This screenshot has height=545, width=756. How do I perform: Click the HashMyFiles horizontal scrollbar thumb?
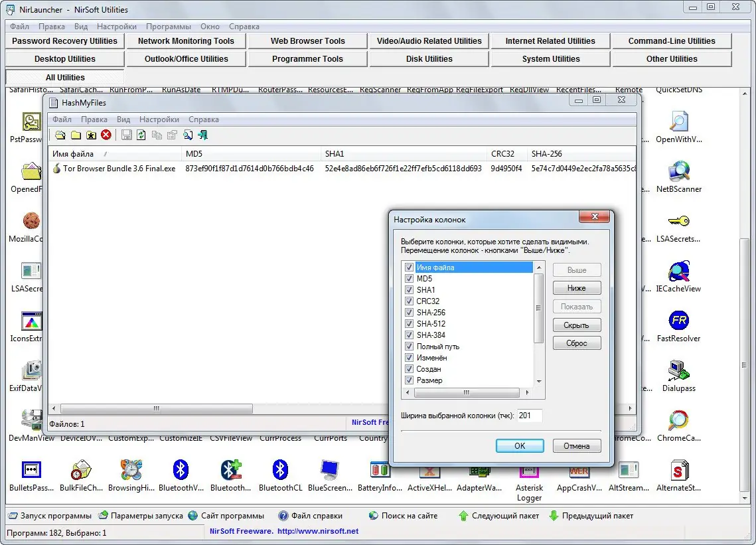[156, 408]
